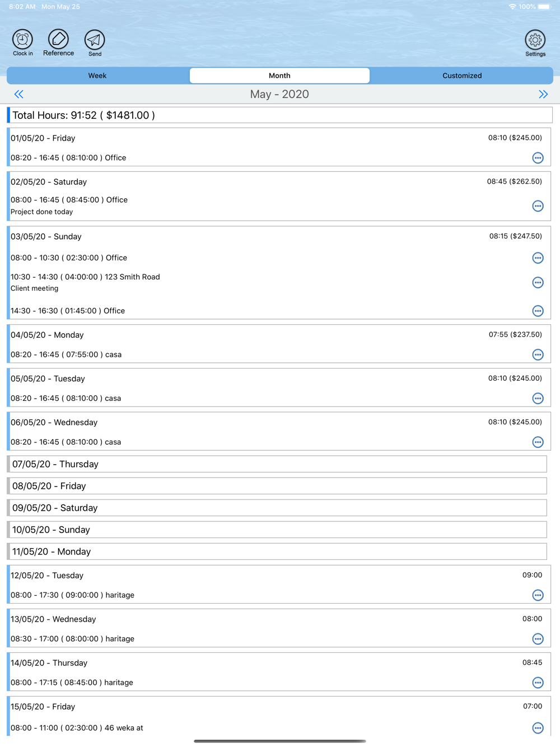This screenshot has width=560, height=747.
Task: Select the empty 07/05/20 - Thursday row
Action: (x=277, y=464)
